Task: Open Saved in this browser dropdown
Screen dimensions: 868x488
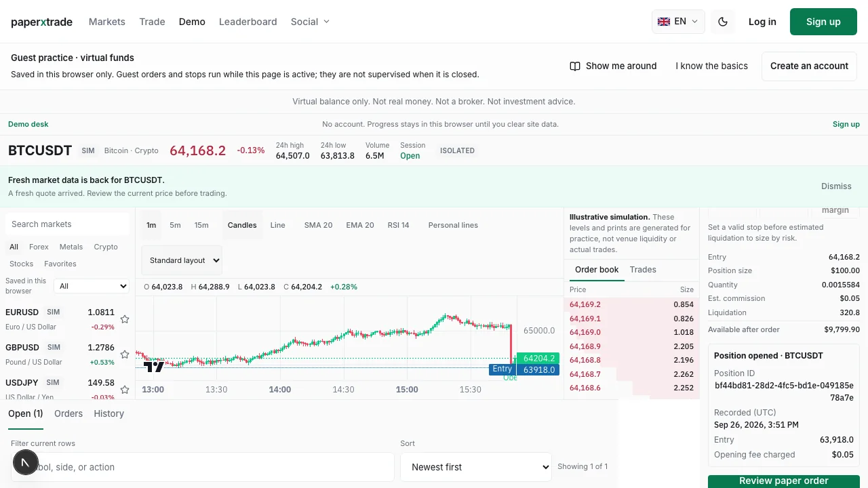Action: [x=92, y=286]
